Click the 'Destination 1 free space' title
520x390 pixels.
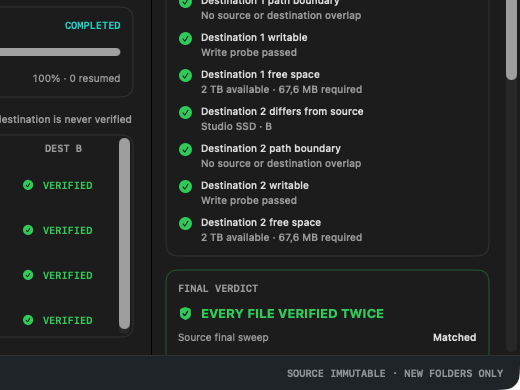click(260, 74)
